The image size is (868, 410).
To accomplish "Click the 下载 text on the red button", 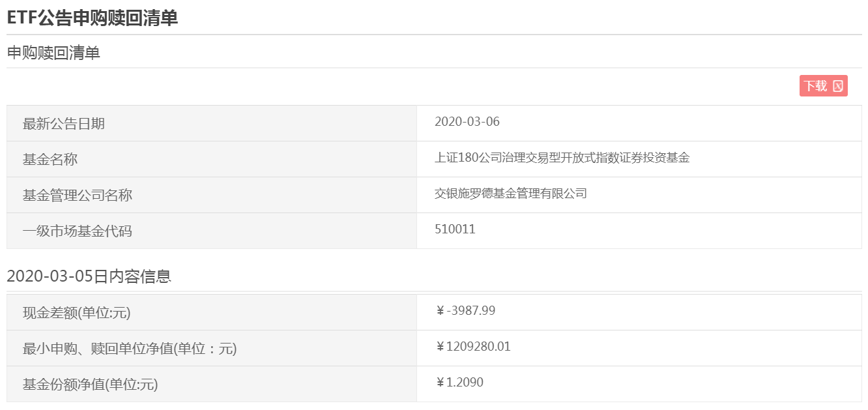I will tap(815, 86).
